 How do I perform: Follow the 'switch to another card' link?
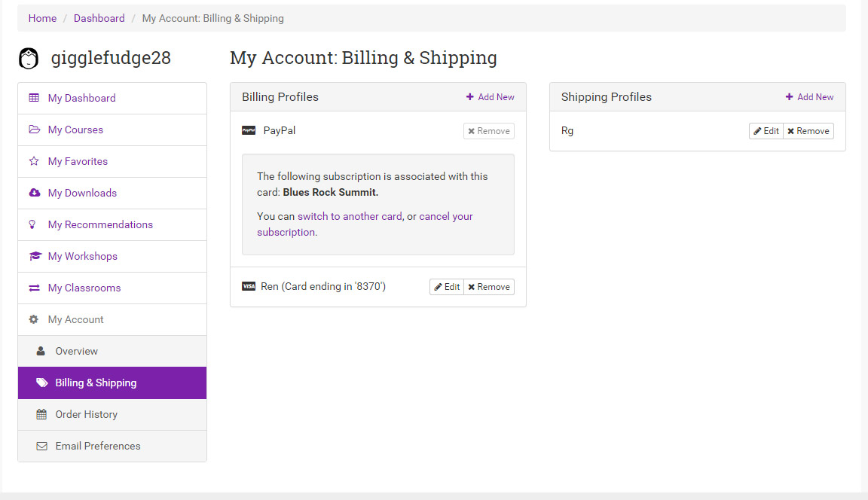pyautogui.click(x=350, y=216)
